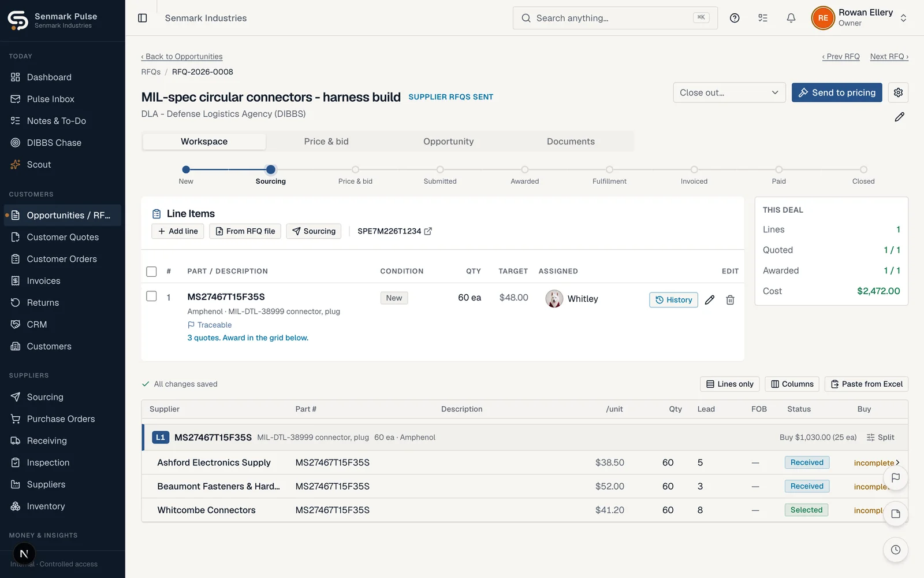
Task: Open Split options for line L1
Action: pos(880,438)
